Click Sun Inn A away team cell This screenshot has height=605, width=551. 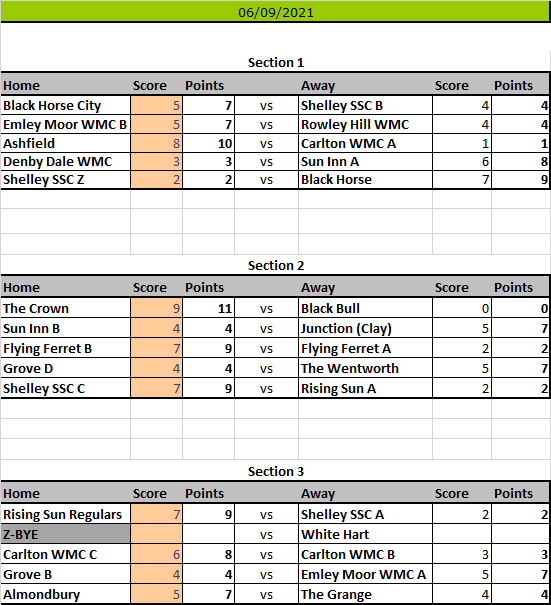point(365,161)
